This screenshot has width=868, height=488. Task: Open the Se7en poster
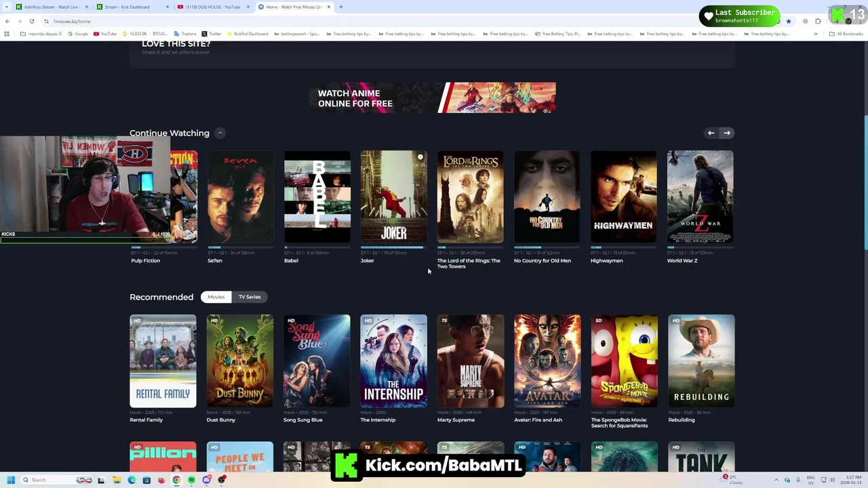240,197
